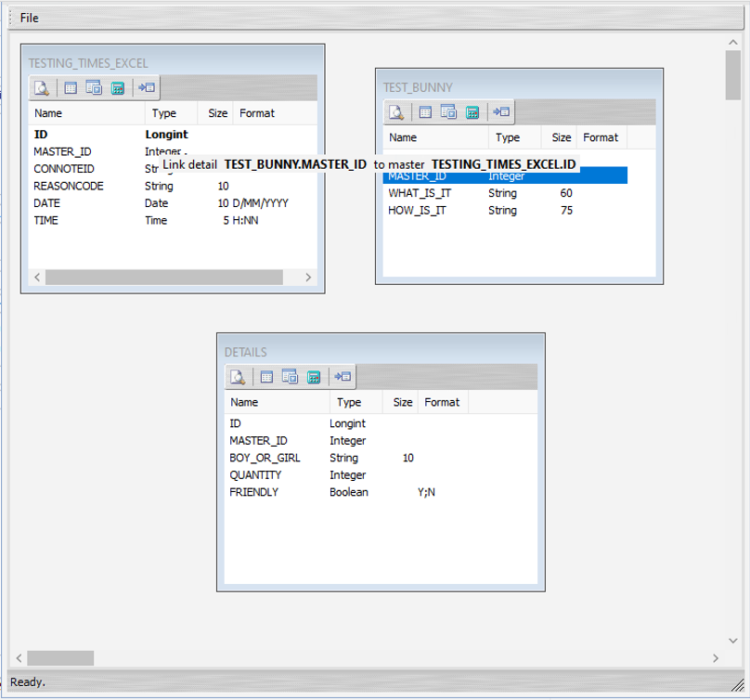
Task: Click preview magnifier icon in TESTING_TIMES_EXCEL panel
Action: pos(42,88)
